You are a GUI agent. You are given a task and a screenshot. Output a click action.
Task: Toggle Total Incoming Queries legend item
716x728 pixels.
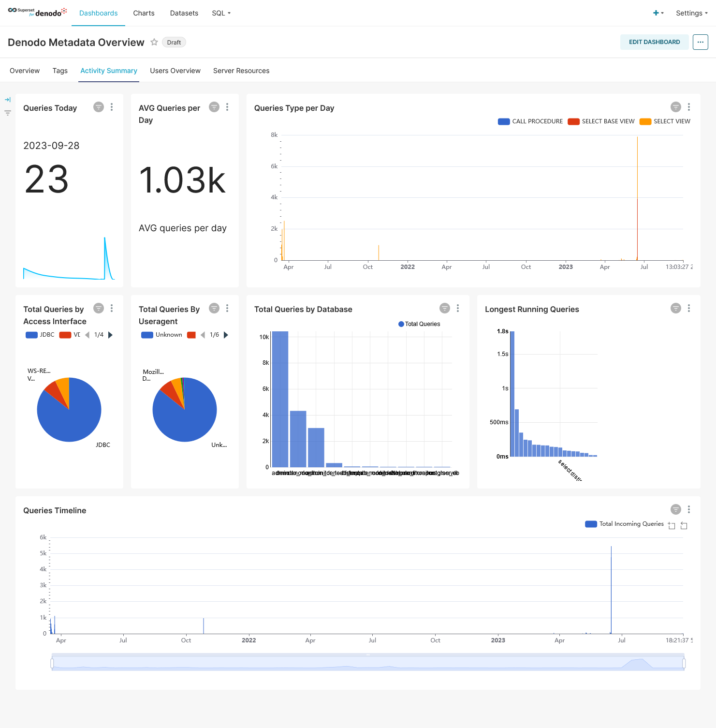coord(624,524)
